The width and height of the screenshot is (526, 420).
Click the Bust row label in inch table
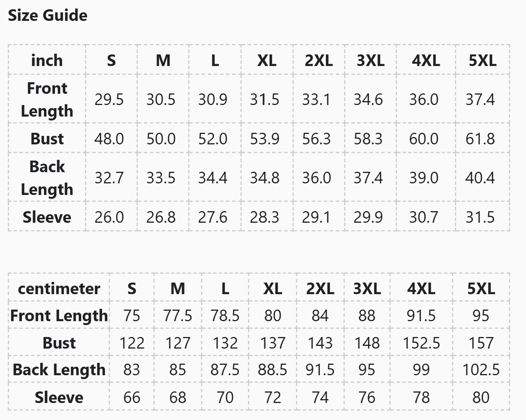[x=47, y=139]
